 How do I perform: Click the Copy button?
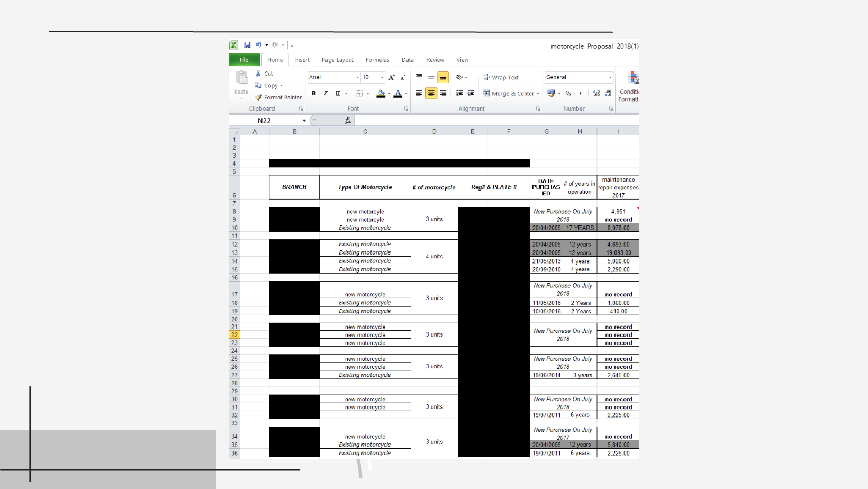point(266,85)
